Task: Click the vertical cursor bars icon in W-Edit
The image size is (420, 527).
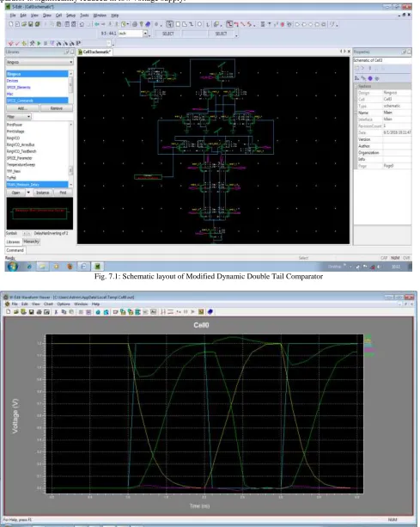Action: tap(163, 312)
